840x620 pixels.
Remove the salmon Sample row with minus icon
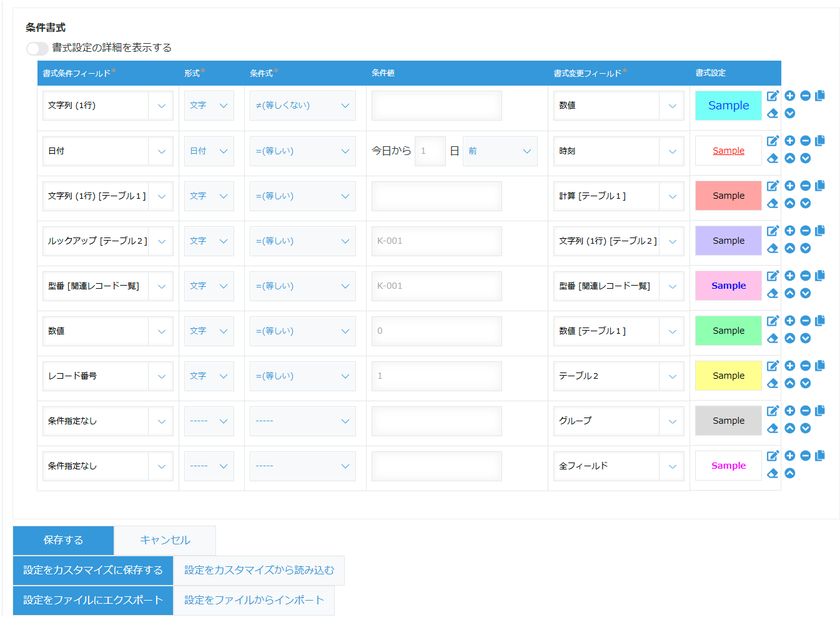[x=805, y=186]
